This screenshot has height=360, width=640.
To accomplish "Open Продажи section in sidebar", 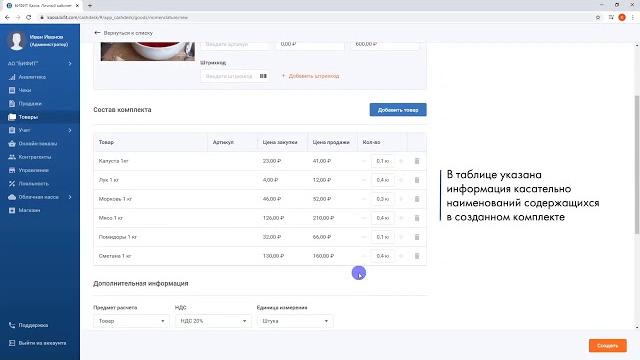I will click(x=30, y=104).
